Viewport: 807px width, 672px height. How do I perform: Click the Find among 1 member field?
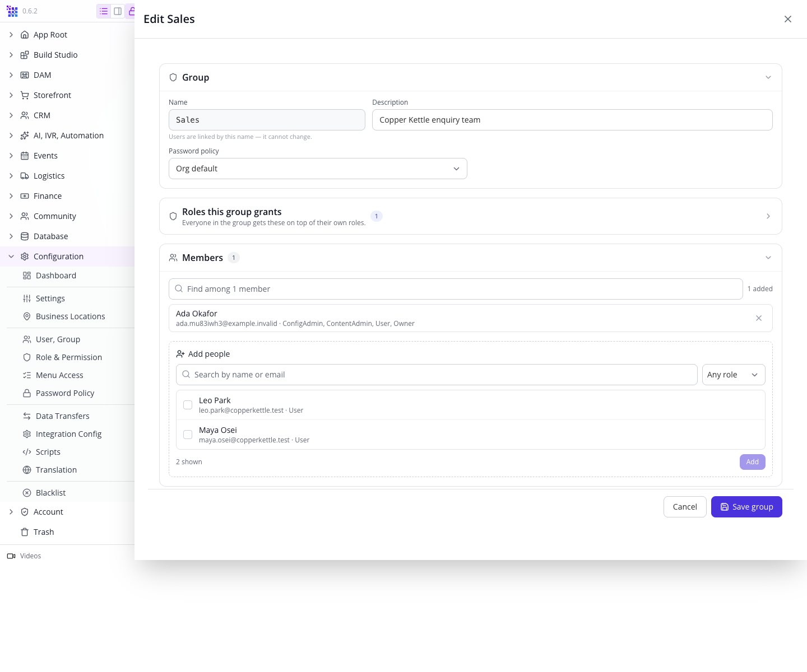(x=456, y=289)
